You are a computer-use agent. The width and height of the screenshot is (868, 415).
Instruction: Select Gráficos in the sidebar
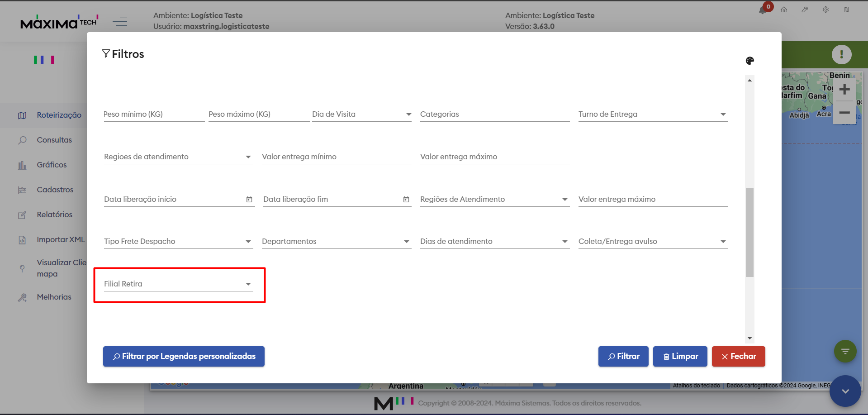(43, 165)
